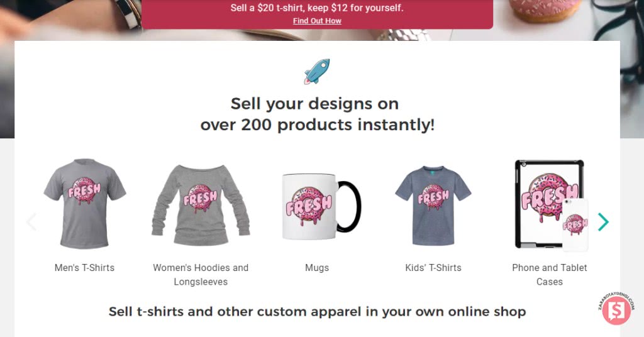The width and height of the screenshot is (644, 337).
Task: Open the Men's T-Shirts label
Action: tap(85, 268)
